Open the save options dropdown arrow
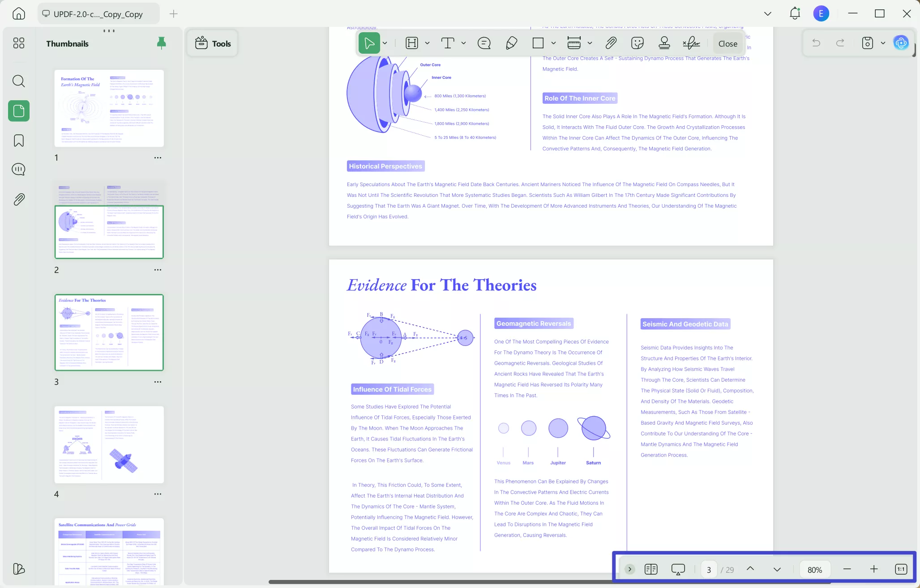The image size is (920, 588). [x=883, y=43]
